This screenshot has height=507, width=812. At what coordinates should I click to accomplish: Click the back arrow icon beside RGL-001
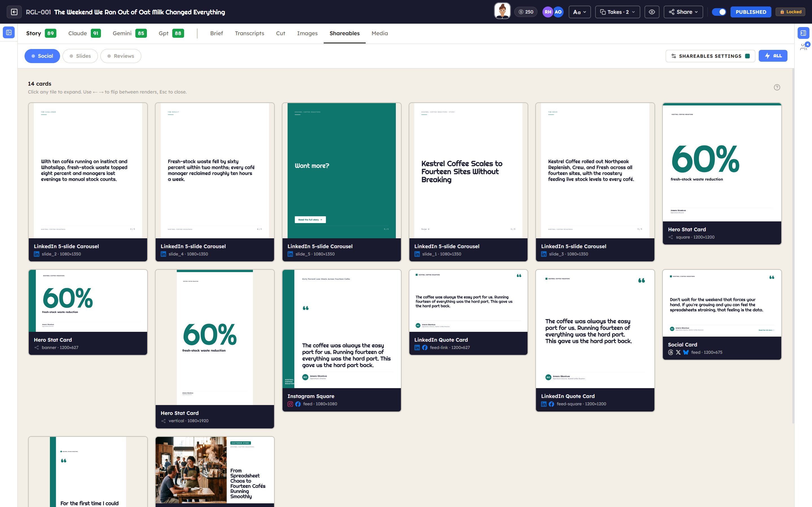(14, 12)
